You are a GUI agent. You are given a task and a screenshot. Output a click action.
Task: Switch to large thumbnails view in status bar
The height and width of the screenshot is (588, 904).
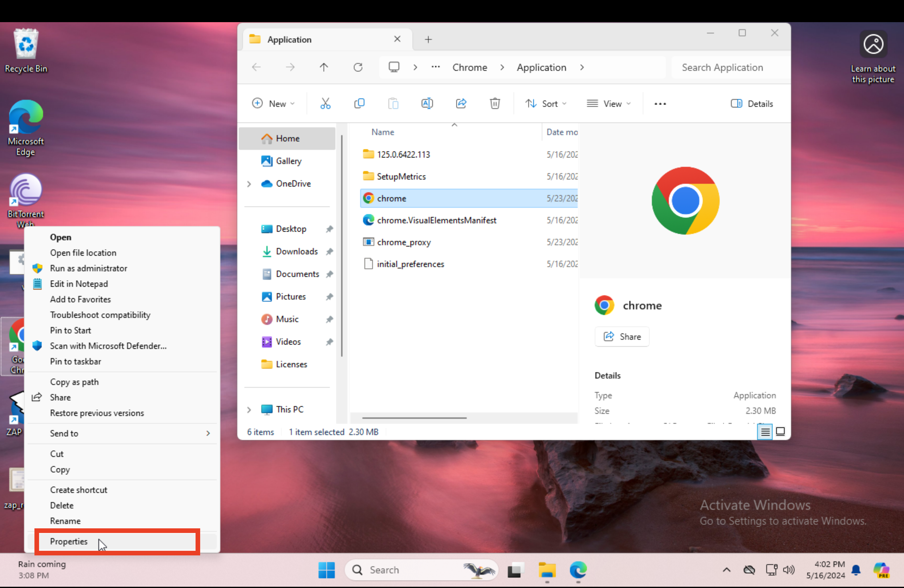pyautogui.click(x=780, y=432)
